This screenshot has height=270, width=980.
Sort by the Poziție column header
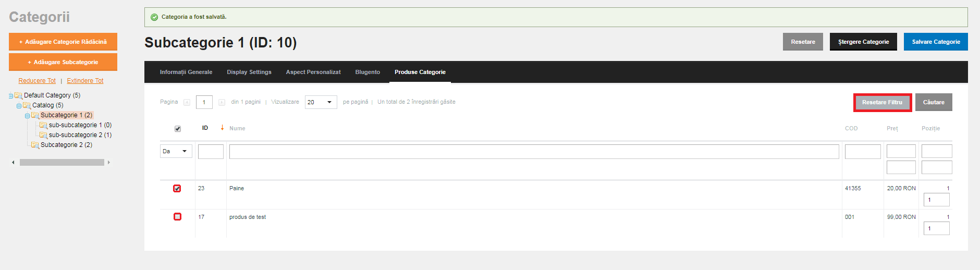[x=931, y=128]
